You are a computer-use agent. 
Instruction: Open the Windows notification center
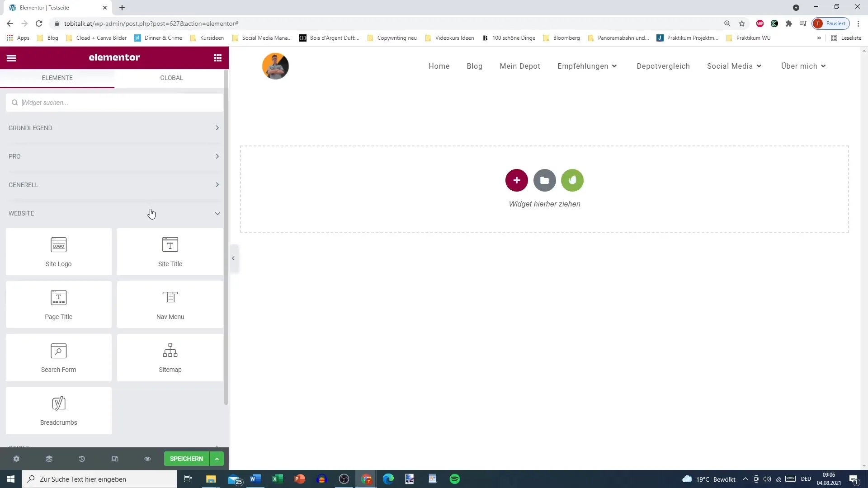(854, 479)
